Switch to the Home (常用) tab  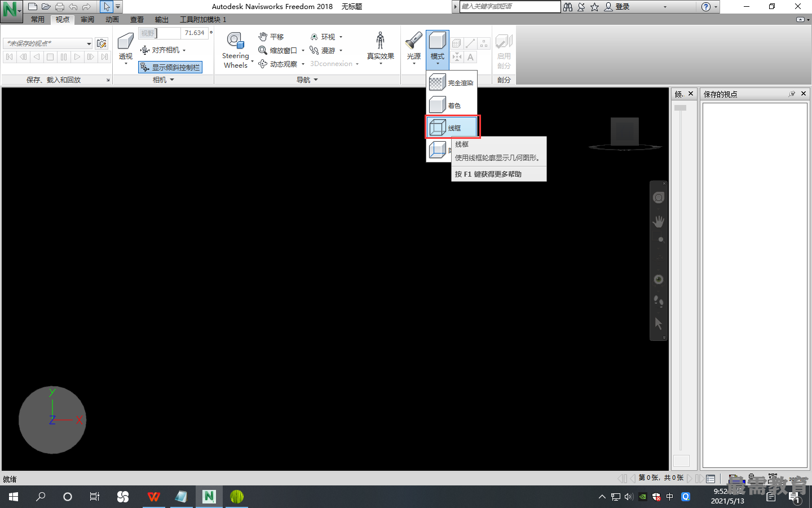tap(38, 19)
